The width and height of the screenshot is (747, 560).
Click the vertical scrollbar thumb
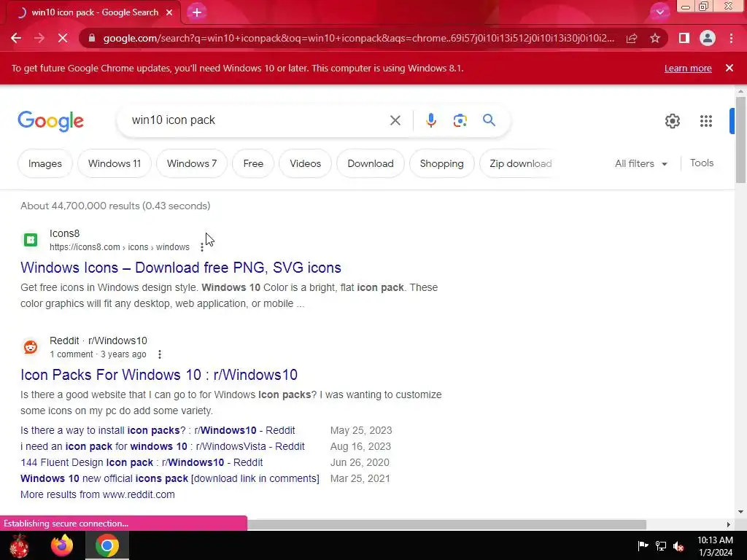pyautogui.click(x=740, y=139)
